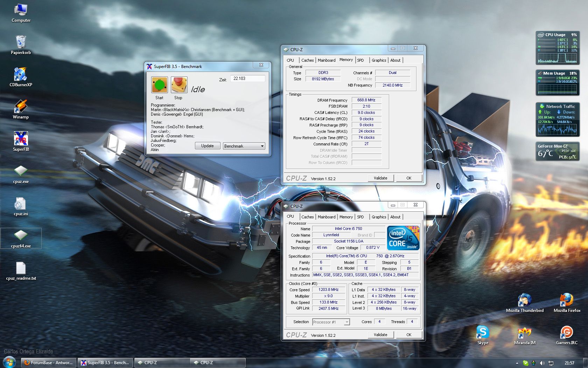
Task: Click the Code Name value Lynnfield
Action: pos(331,235)
